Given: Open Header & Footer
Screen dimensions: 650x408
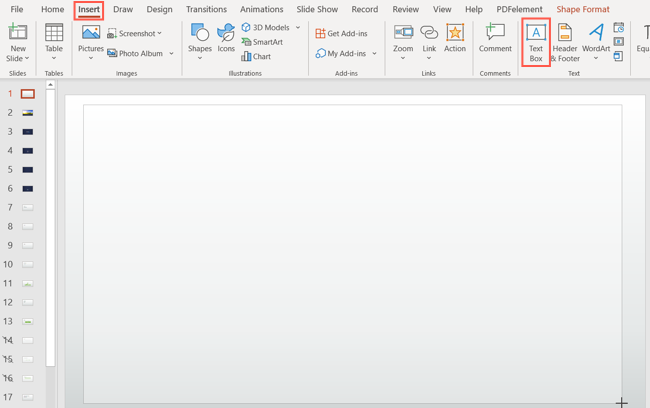Looking at the screenshot, I should tap(565, 43).
